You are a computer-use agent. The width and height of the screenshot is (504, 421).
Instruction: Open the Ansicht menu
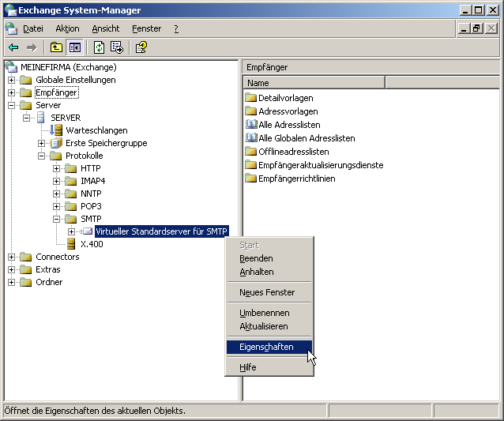click(x=105, y=28)
